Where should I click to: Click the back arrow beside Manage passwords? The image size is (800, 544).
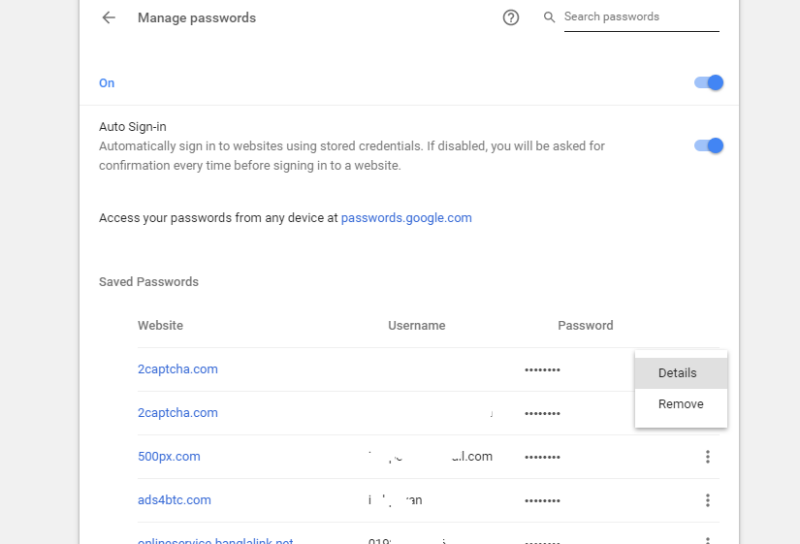(x=109, y=18)
